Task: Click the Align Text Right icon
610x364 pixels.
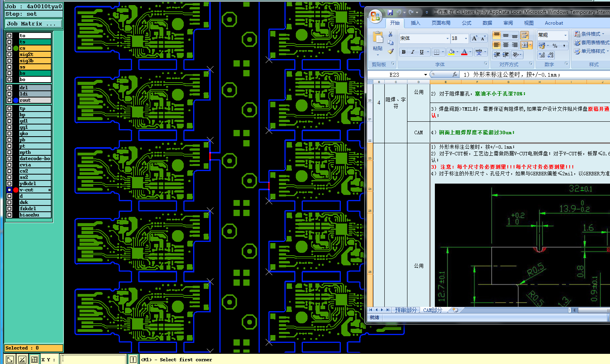Action: pos(515,45)
